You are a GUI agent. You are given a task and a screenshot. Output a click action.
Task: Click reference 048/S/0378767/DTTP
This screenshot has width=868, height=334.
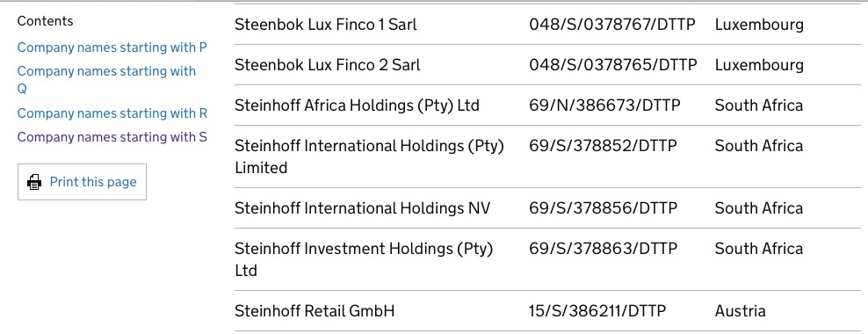coord(613,25)
